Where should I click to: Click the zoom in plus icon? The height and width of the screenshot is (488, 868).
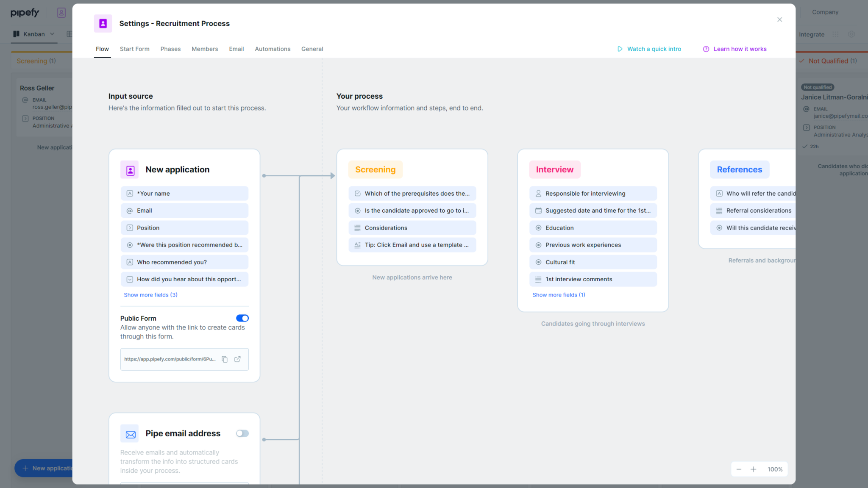pos(754,469)
